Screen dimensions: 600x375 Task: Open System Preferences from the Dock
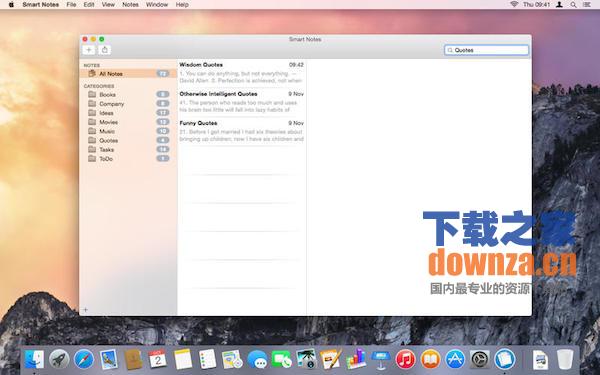point(479,359)
